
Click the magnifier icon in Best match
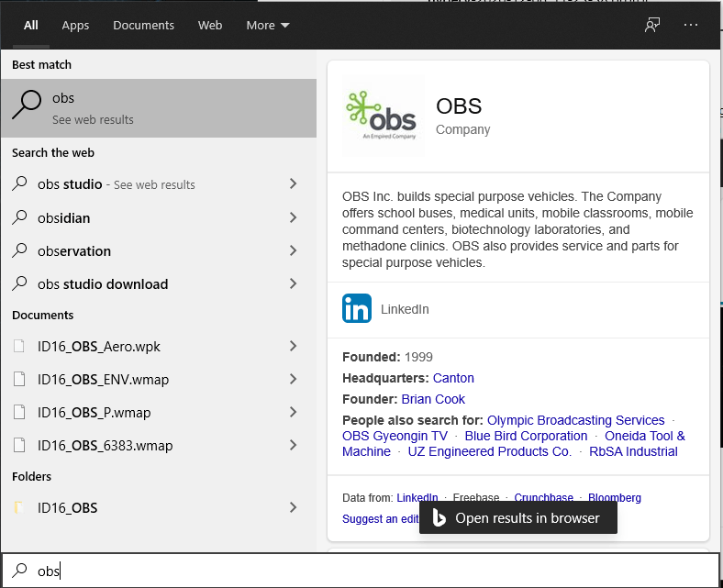(x=27, y=105)
